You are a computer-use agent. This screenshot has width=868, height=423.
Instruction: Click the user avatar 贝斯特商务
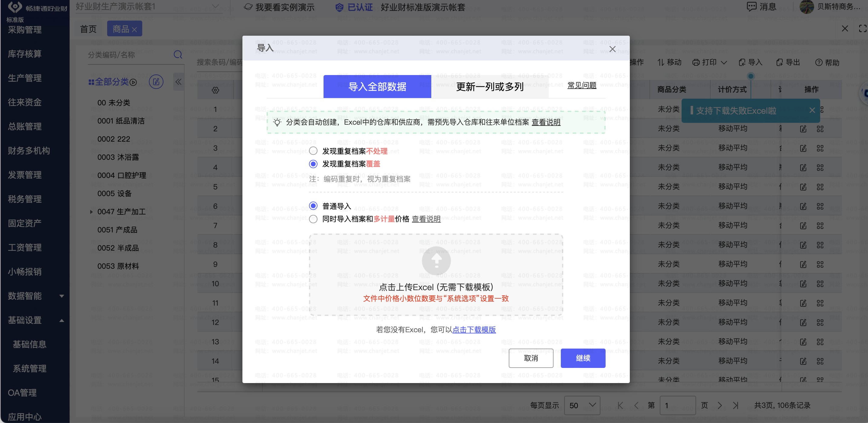coord(807,7)
